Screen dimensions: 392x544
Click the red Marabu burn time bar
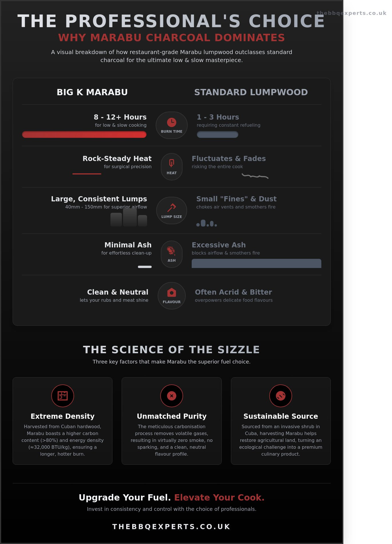pos(84,134)
